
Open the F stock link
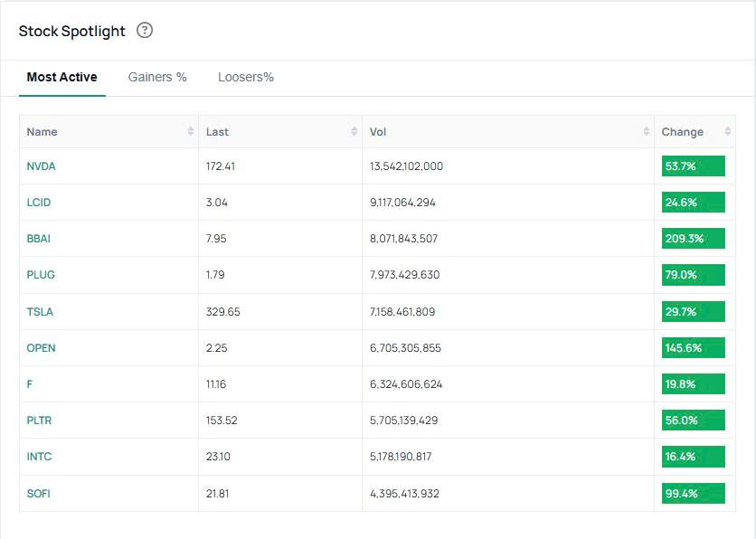tap(30, 384)
